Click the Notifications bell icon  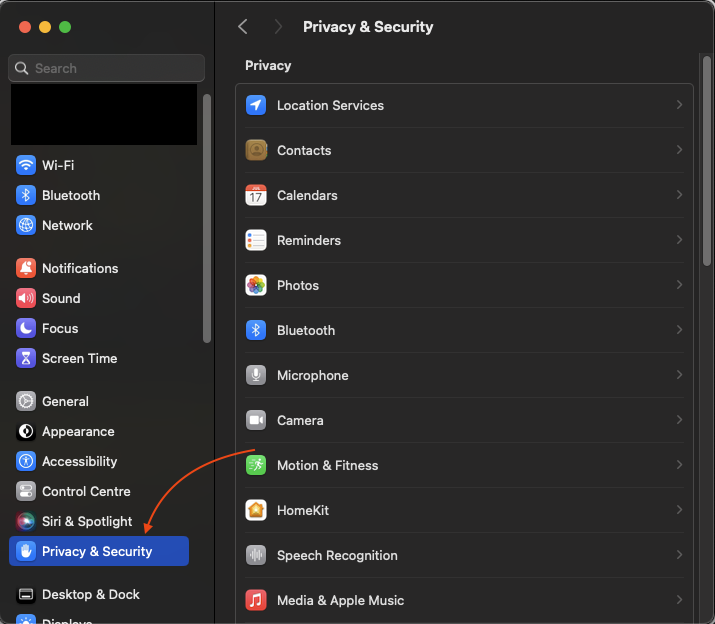coord(26,268)
